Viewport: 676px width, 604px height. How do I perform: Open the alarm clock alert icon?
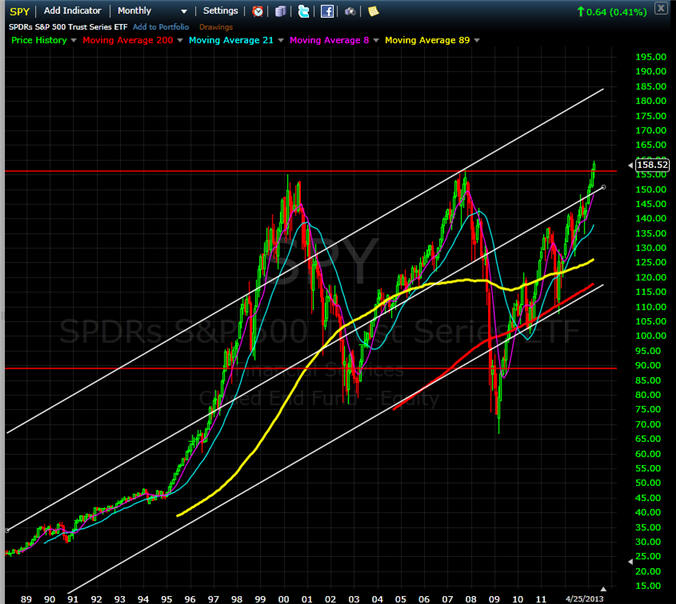258,11
